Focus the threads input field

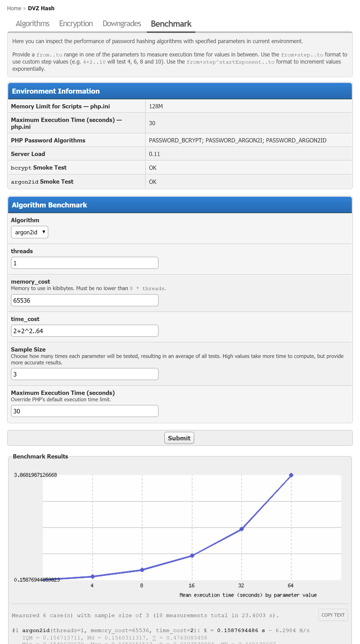click(x=85, y=263)
